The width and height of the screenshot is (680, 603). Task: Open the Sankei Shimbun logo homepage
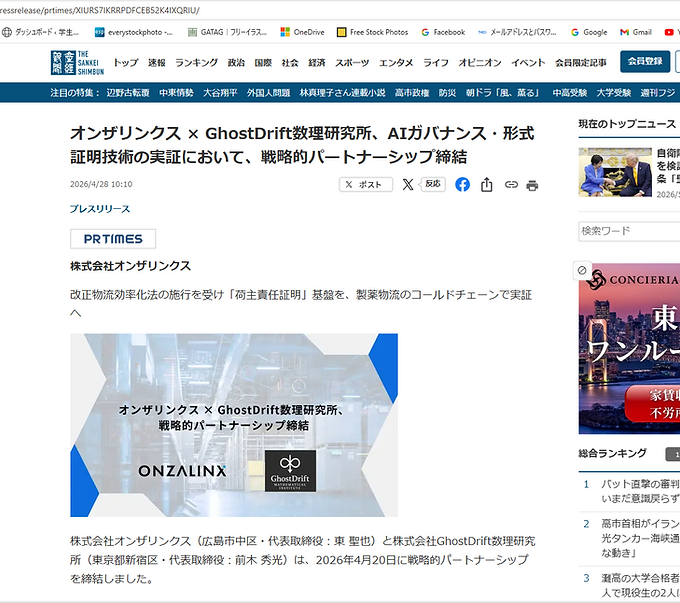(x=77, y=63)
